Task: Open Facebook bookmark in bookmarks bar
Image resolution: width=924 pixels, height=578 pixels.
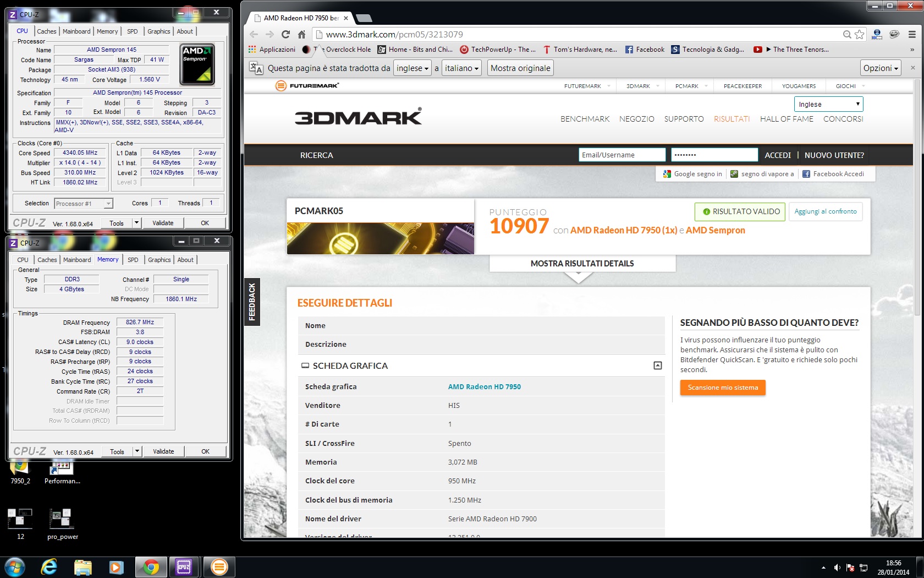Action: [x=645, y=50]
